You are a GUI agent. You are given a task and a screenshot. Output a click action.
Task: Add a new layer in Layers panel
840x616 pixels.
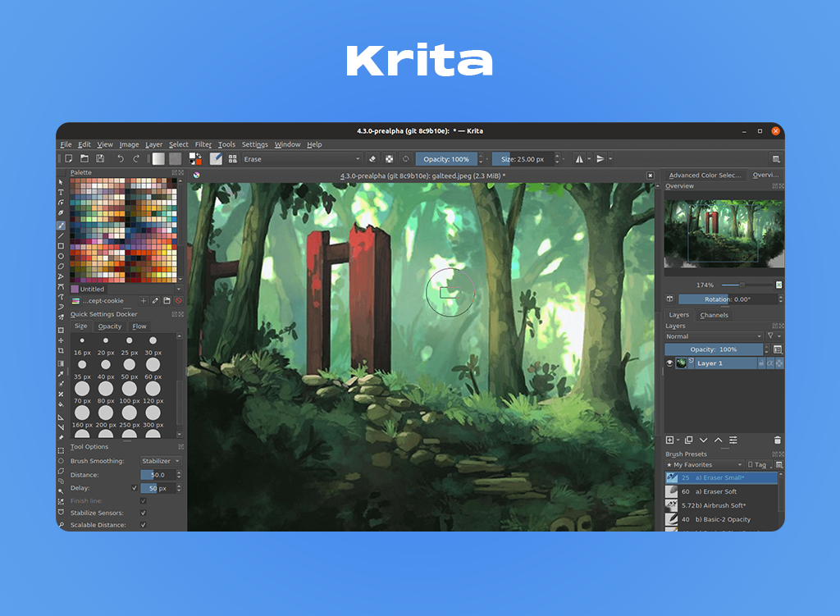[x=669, y=440]
